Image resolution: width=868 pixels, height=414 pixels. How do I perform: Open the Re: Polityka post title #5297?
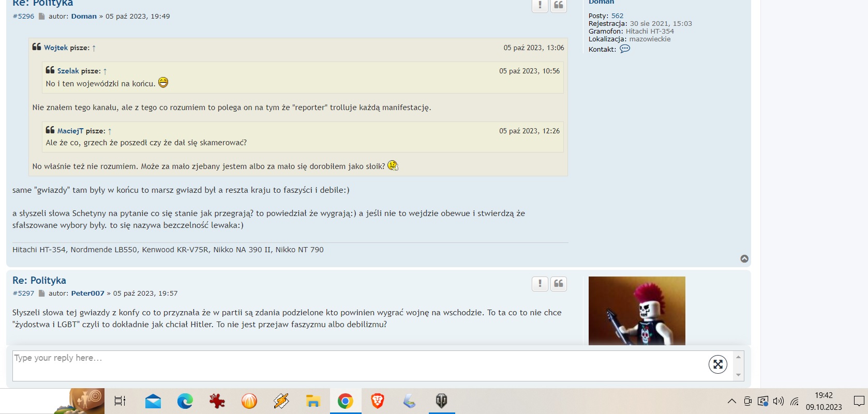(39, 281)
